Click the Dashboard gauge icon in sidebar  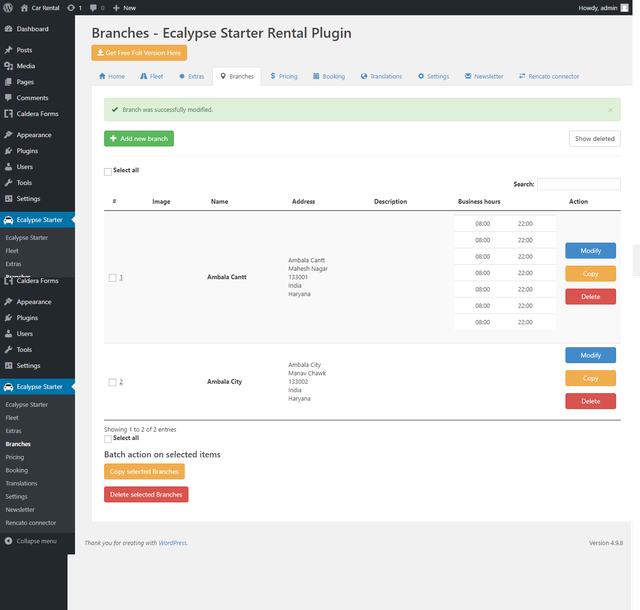(x=8, y=29)
